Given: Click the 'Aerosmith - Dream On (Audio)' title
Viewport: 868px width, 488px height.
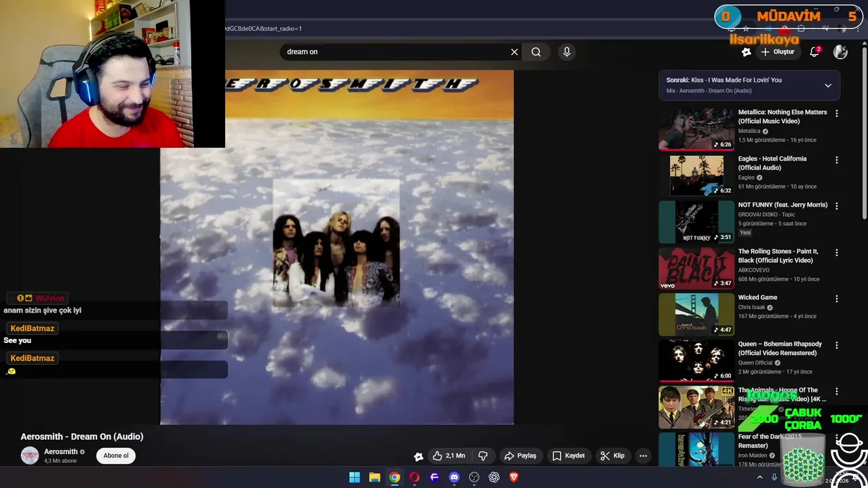Looking at the screenshot, I should (x=82, y=436).
